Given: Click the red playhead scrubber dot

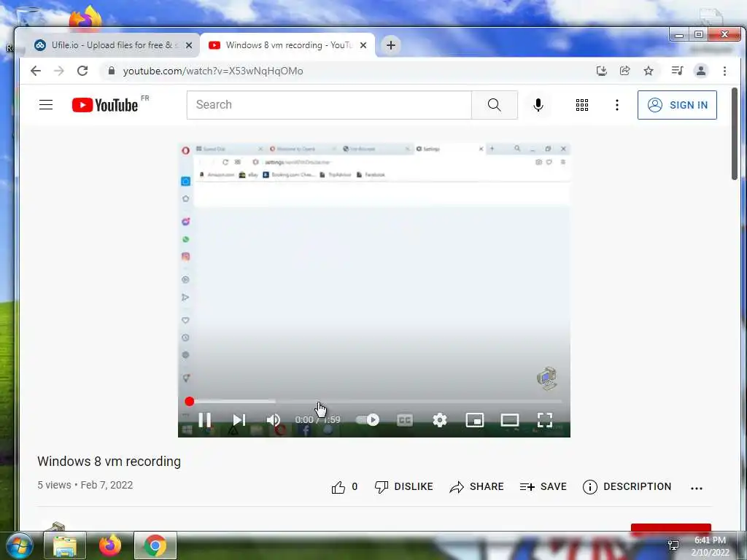Looking at the screenshot, I should (x=190, y=402).
